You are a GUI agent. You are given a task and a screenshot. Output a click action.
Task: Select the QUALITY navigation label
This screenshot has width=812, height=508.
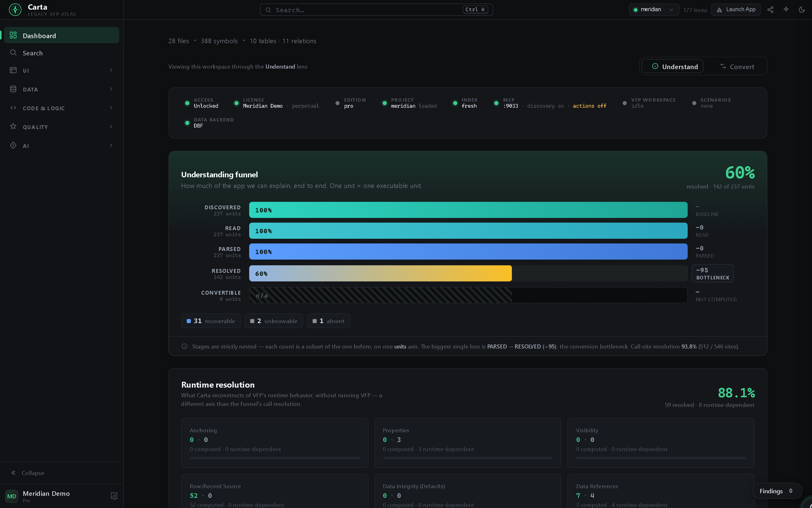point(35,127)
